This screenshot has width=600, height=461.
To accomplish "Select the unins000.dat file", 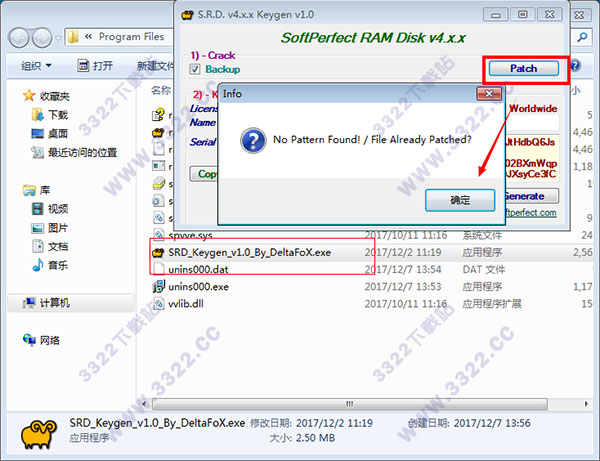I will coord(198,269).
